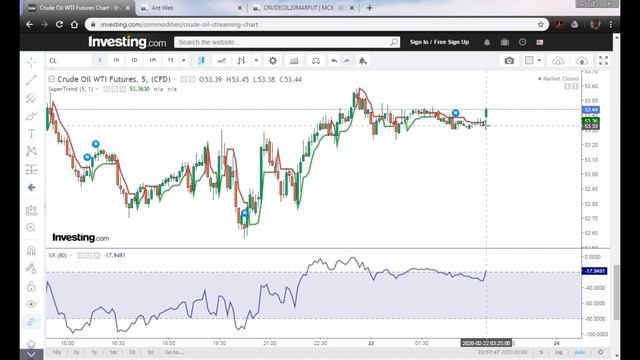The width and height of the screenshot is (640, 360).
Task: Toggle lock all drawing tools
Action: pyautogui.click(x=31, y=286)
